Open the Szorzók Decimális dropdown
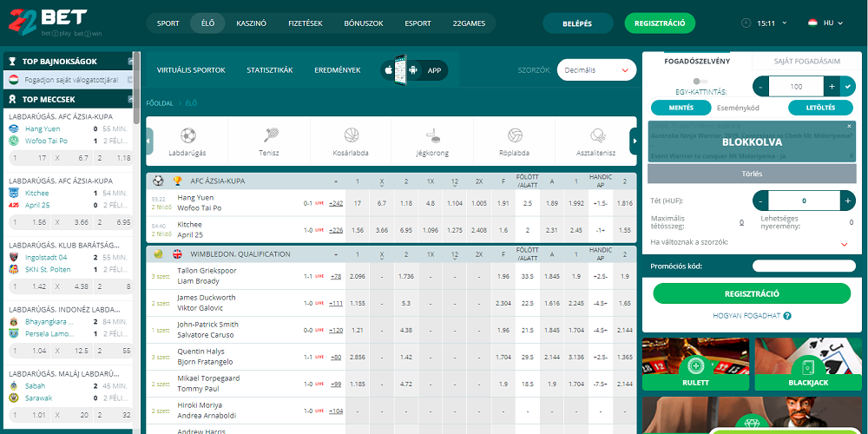The width and height of the screenshot is (868, 434). tap(596, 70)
